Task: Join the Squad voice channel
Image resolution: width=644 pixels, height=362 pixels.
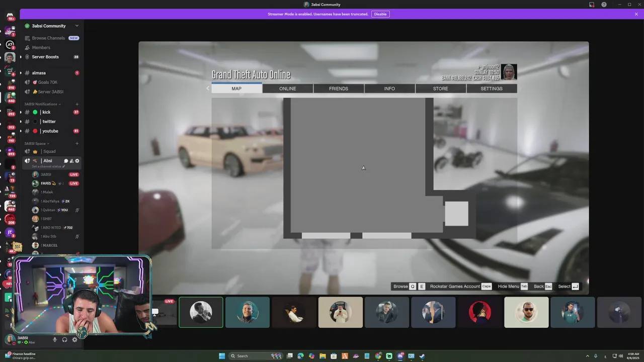Action: [52, 151]
